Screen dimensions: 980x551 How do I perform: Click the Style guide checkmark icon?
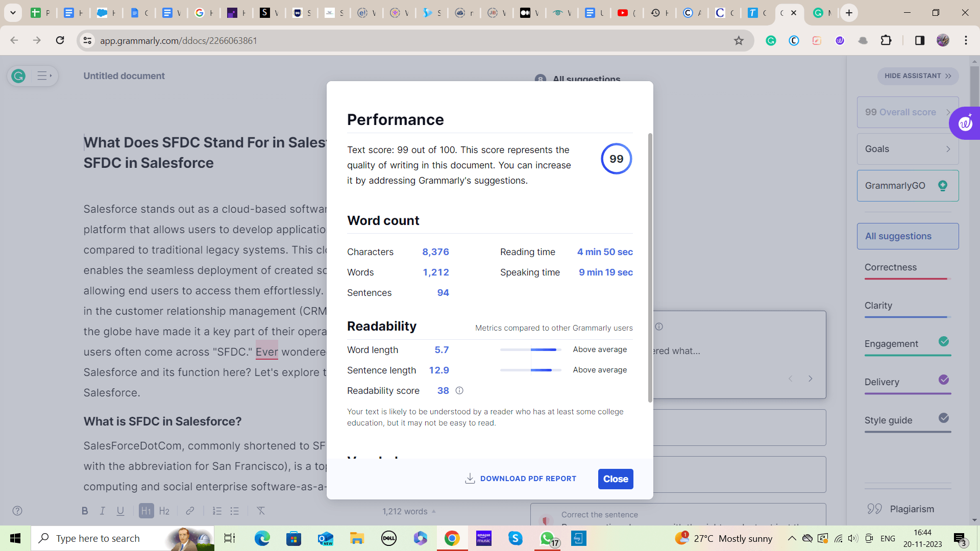tap(944, 418)
